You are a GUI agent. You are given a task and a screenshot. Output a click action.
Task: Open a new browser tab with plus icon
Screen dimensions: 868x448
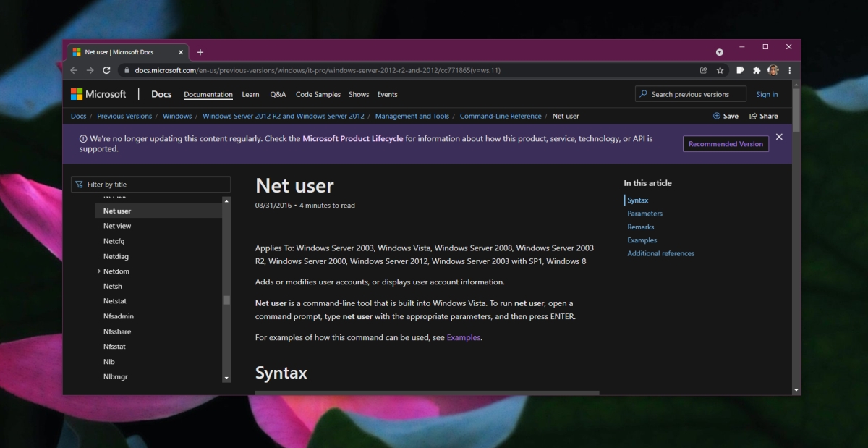click(200, 52)
